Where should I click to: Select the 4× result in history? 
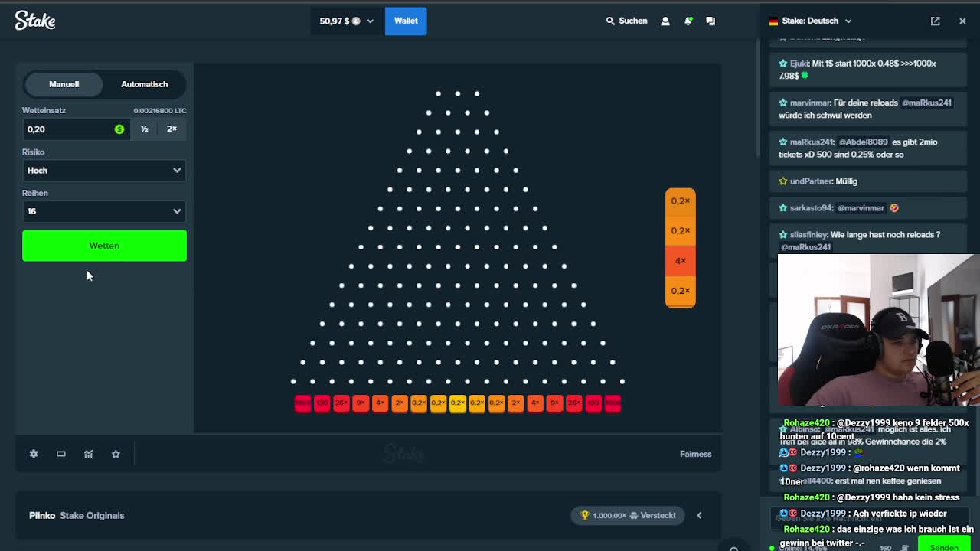pyautogui.click(x=681, y=260)
